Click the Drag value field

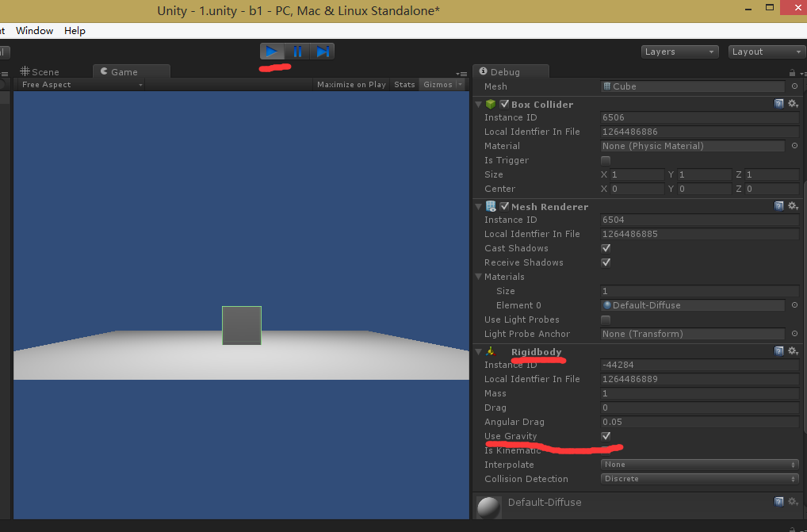699,408
